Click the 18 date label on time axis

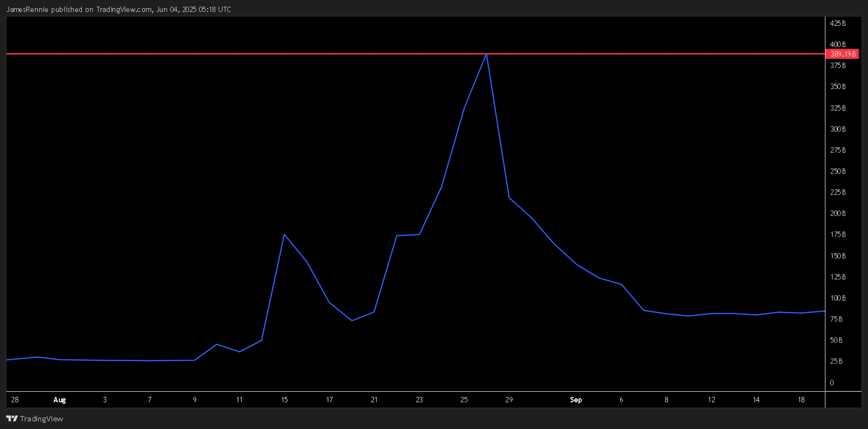tap(801, 400)
